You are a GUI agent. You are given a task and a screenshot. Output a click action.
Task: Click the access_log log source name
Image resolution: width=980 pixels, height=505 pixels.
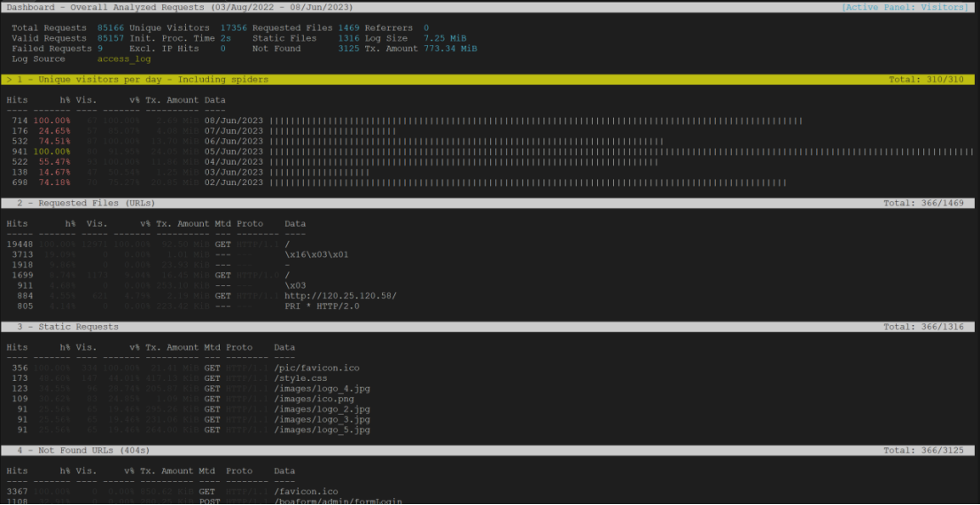pyautogui.click(x=124, y=58)
